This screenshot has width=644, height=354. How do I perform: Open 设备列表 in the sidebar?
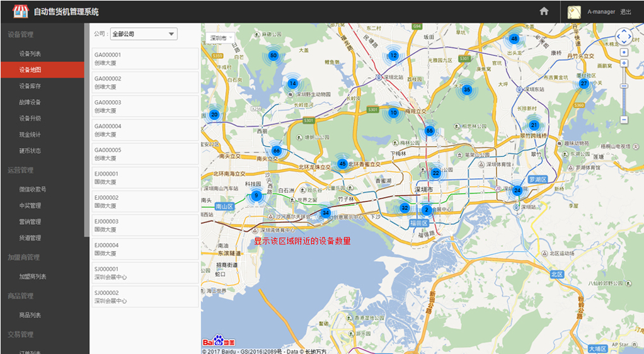30,54
